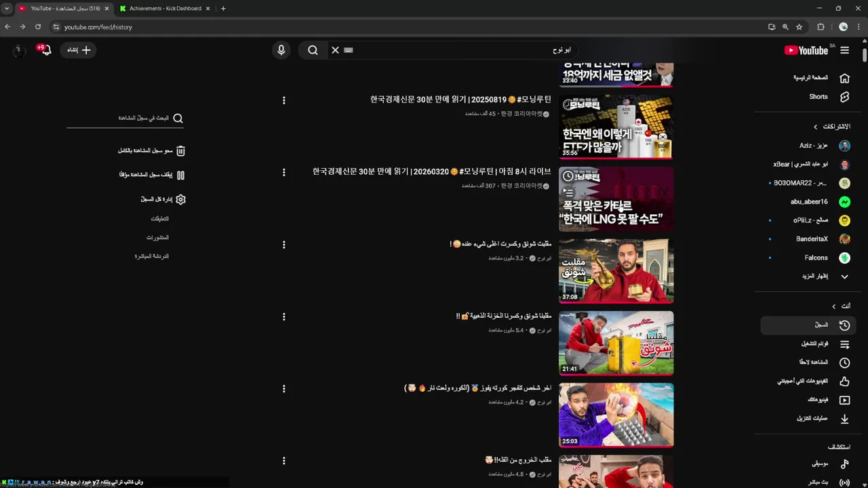Open Korean video title with 20250819
868x488 pixels.
tap(461, 100)
